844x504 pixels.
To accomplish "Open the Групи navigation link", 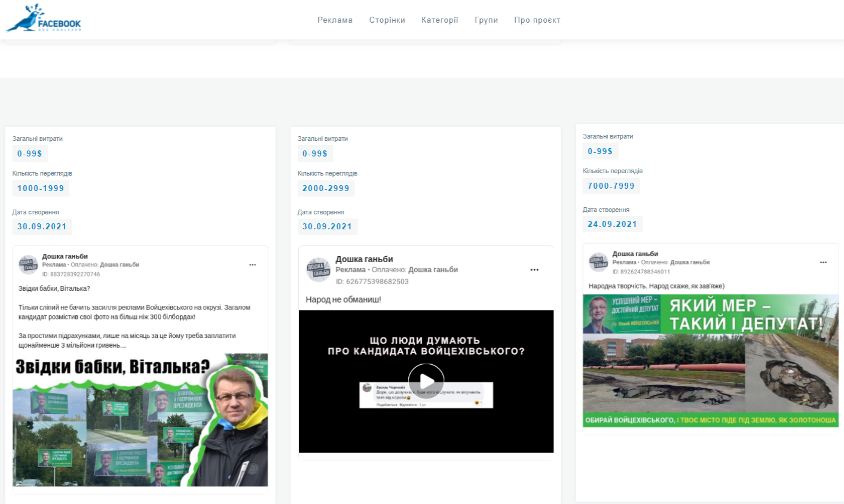I will tap(486, 20).
